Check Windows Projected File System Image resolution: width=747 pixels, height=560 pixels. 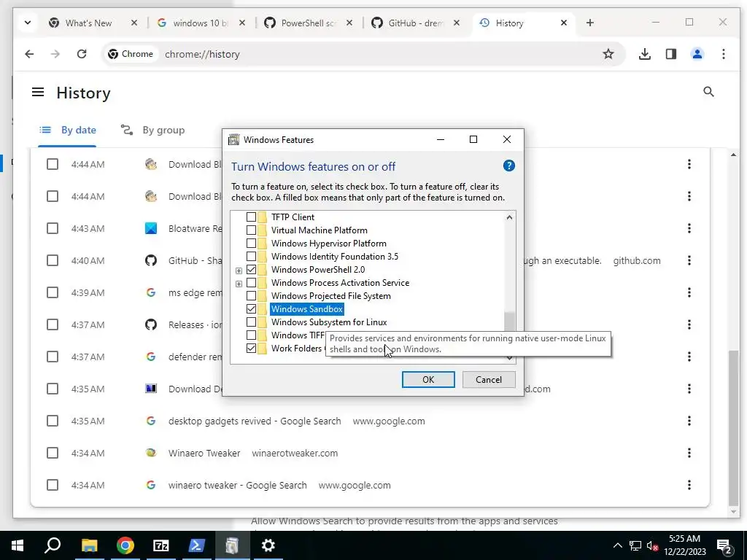pos(251,296)
